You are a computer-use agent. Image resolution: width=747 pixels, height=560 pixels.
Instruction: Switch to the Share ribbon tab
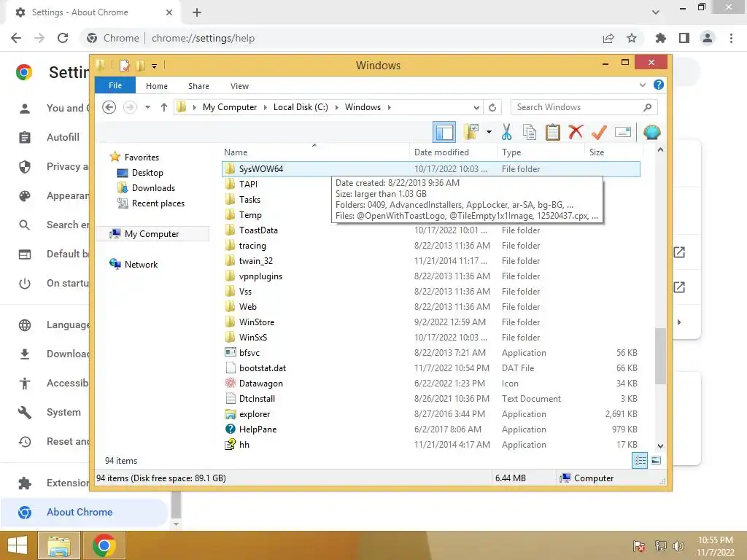[198, 86]
